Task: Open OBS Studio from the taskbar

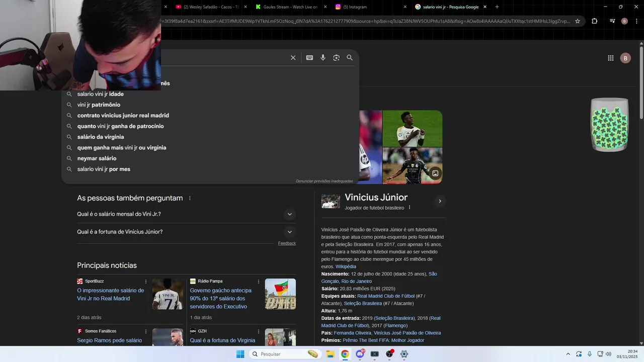Action: 389,354
